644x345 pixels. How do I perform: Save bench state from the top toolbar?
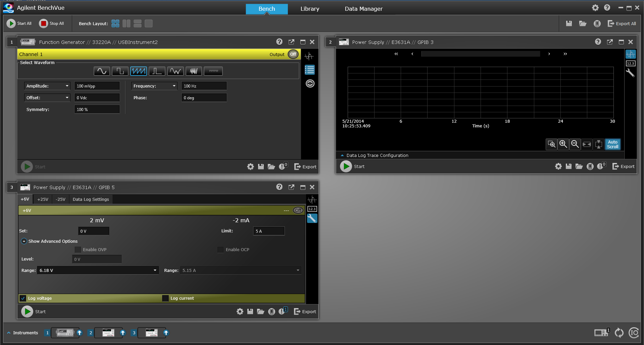click(x=569, y=23)
